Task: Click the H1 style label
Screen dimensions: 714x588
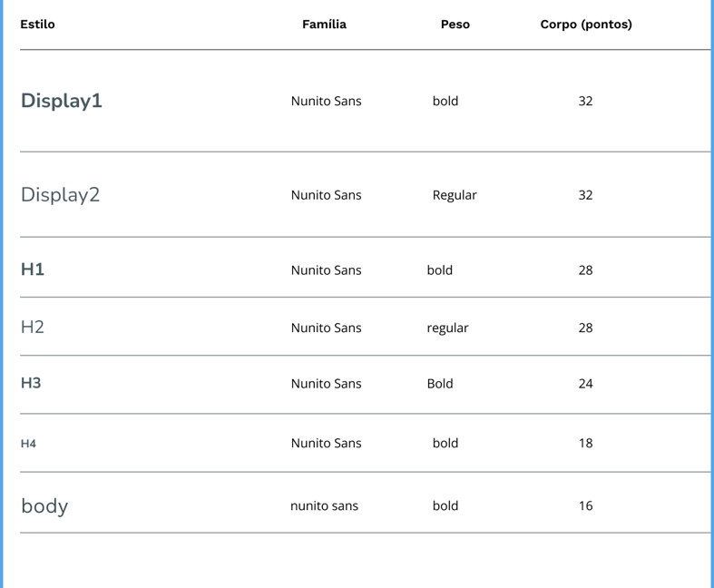Action: coord(33,269)
